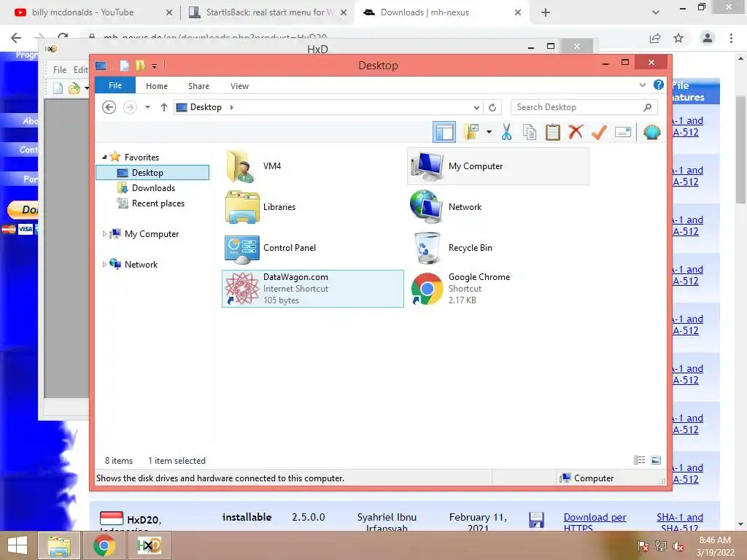747x560 pixels.
Task: Click the quick access toolbar dropdown arrow
Action: coord(154,66)
